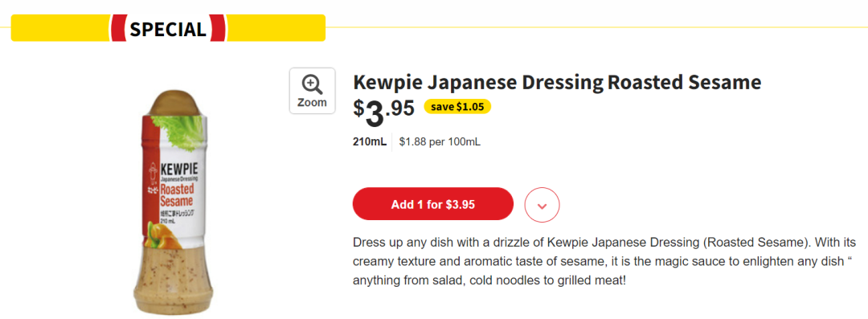Click the yellow save $1.05 badge
868x319 pixels.
(x=457, y=106)
